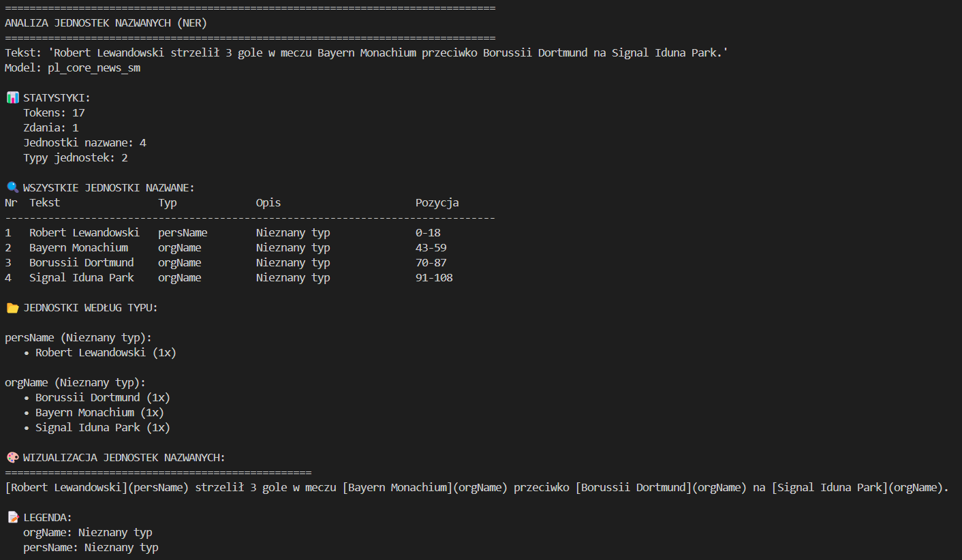The width and height of the screenshot is (962, 560).
Task: Click the memo icon beside LEGENDA
Action: 12,518
